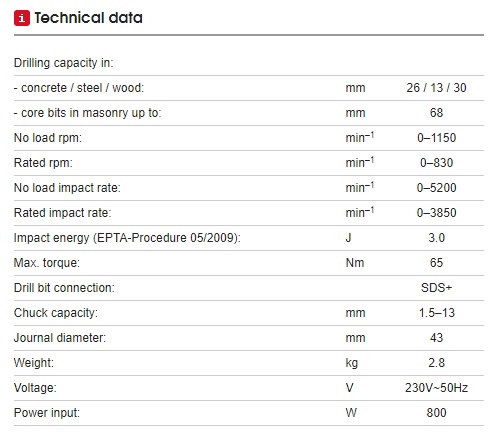Click the Voltage value 230V~50Hz
Viewport: 491px width, 434px height.
[436, 388]
